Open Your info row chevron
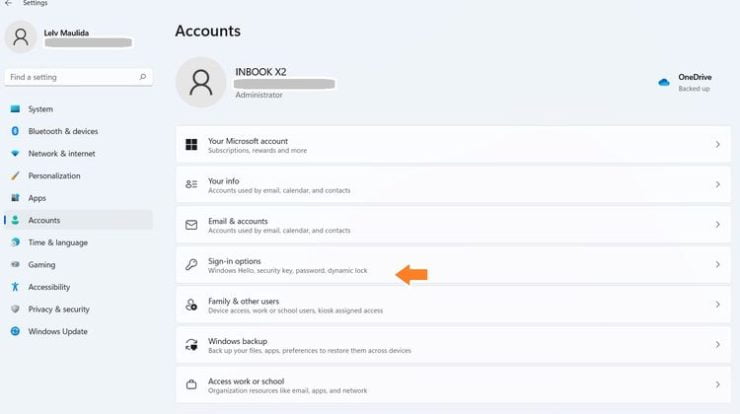 [717, 185]
